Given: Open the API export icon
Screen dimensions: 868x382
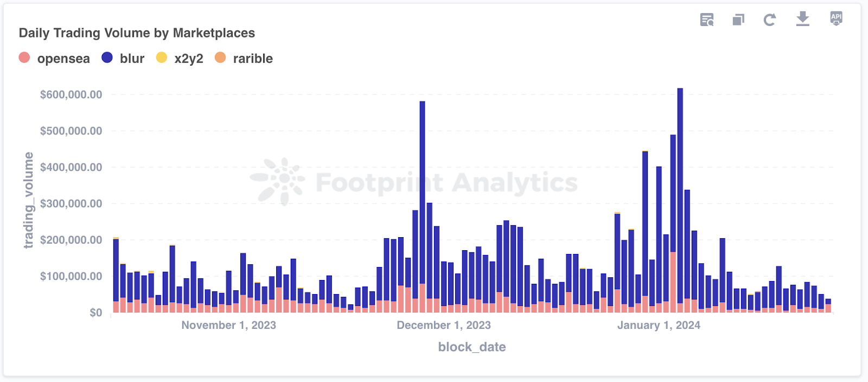Looking at the screenshot, I should [836, 18].
